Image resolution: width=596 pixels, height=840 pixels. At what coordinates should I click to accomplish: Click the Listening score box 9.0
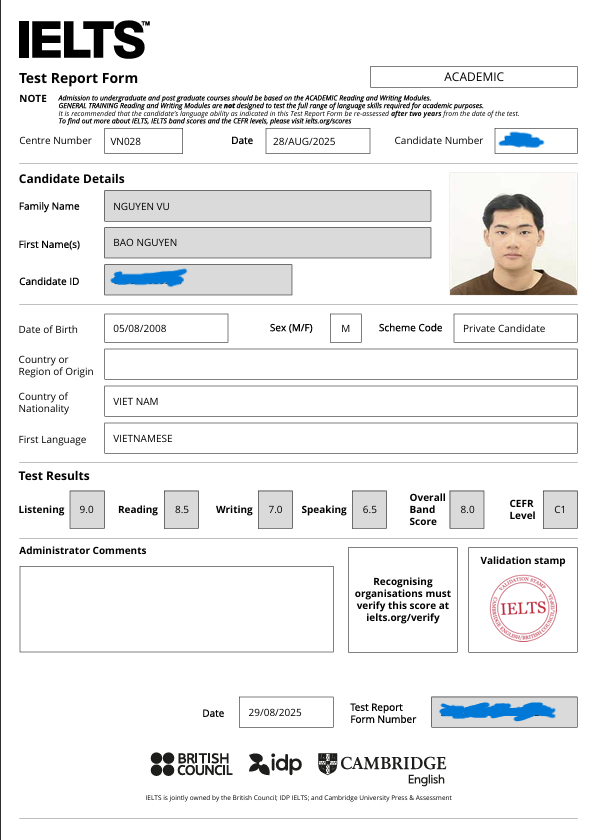[87, 509]
